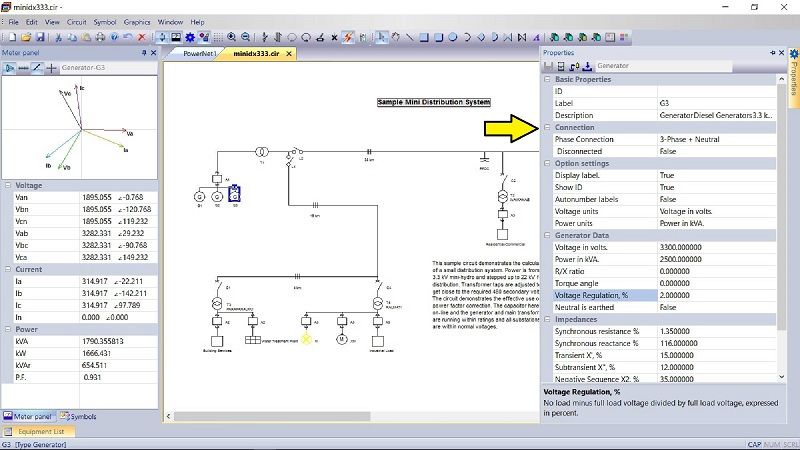
Task: Collapse the Power group in Meter panel
Action: coord(8,329)
